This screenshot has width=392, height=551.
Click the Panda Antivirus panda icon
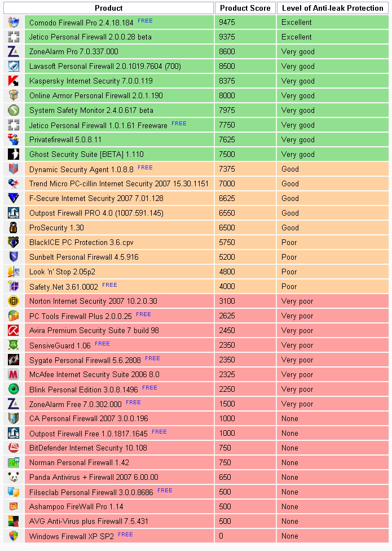[14, 477]
